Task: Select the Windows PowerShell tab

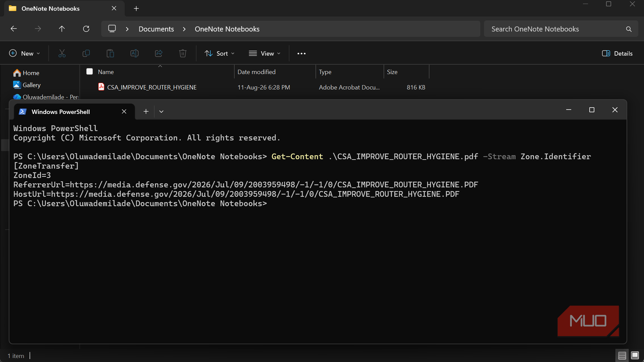Action: 74,112
